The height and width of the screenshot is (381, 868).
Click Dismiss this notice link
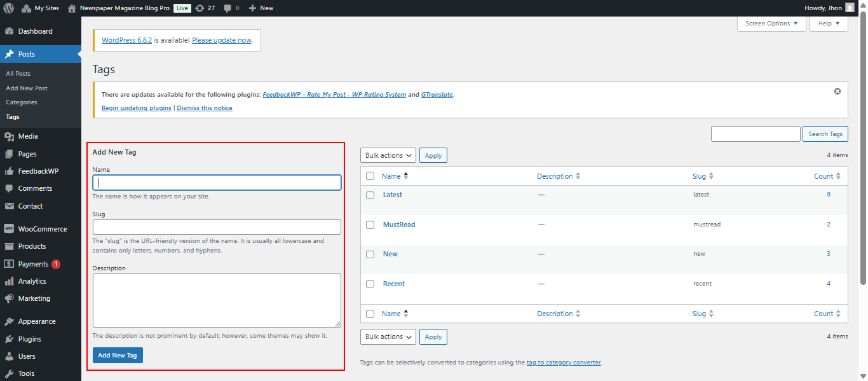point(205,108)
